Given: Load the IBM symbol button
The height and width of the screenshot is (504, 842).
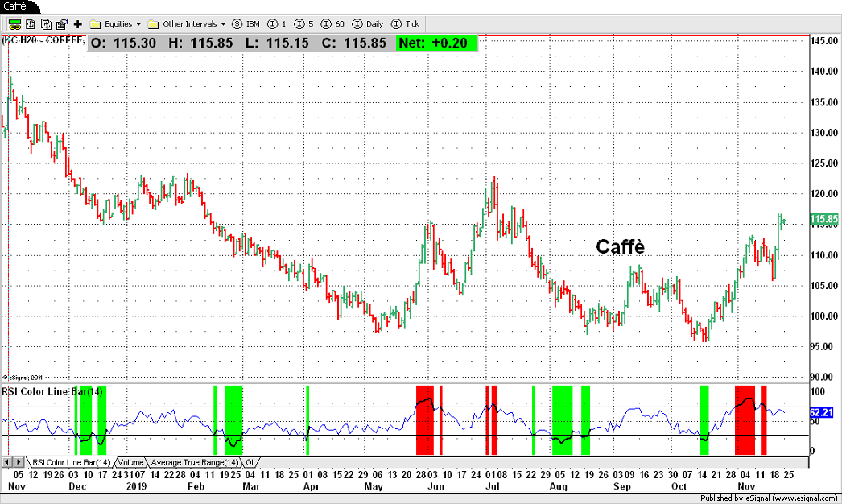Looking at the screenshot, I should tap(246, 24).
